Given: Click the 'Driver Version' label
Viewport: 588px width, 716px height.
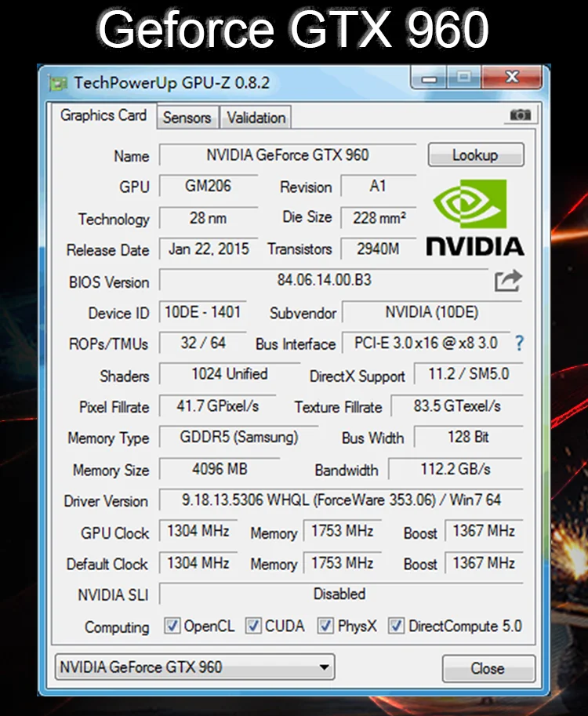Looking at the screenshot, I should point(106,501).
